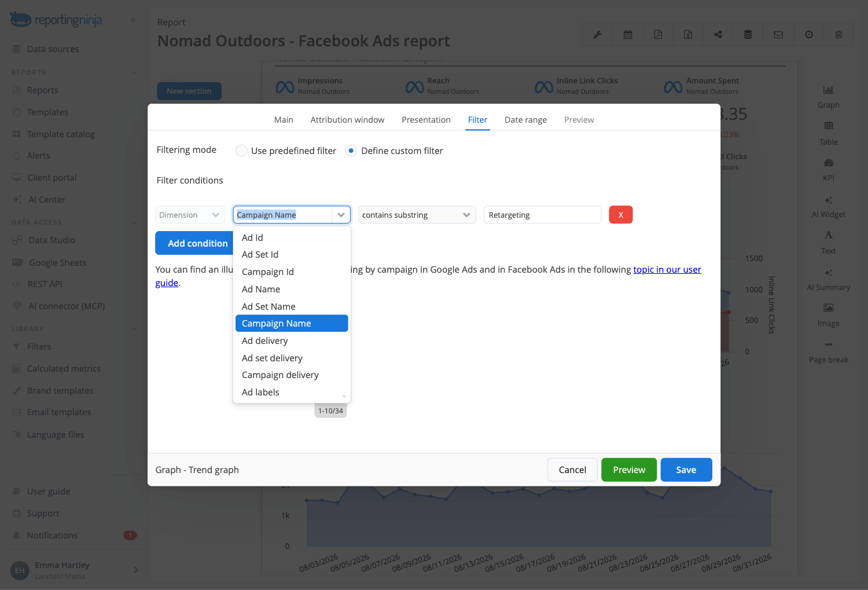Go to Alerts in sidebar
This screenshot has height=590, width=868.
[x=38, y=156]
